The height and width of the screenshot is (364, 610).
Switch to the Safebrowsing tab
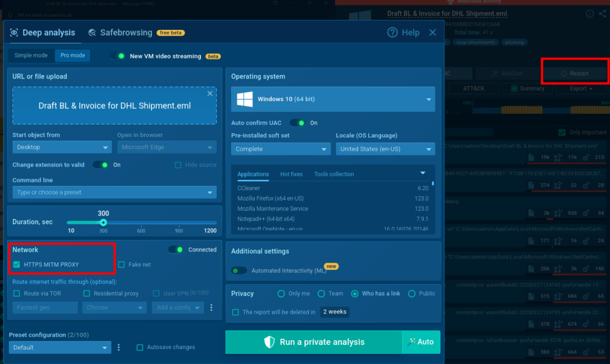(126, 33)
